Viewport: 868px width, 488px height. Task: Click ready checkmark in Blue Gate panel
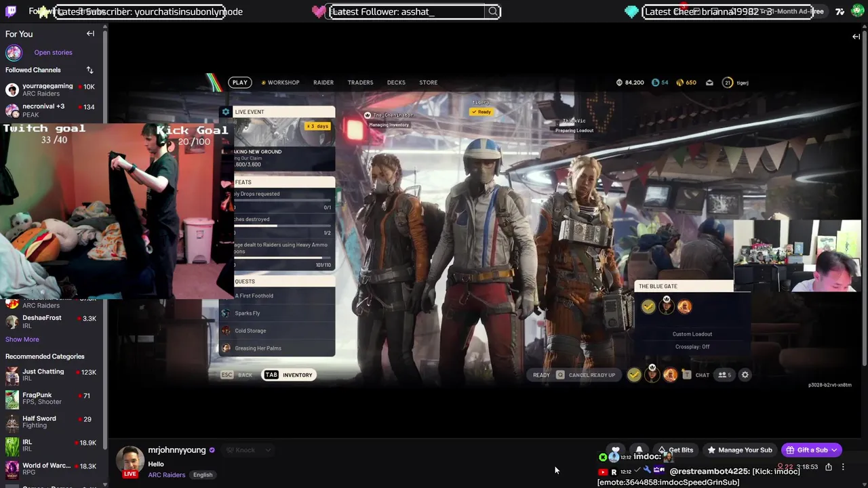[648, 307]
